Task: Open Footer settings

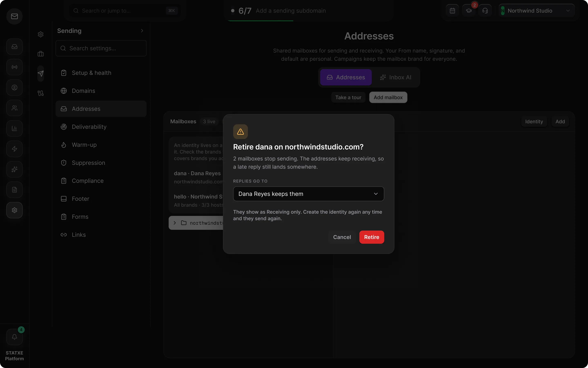Action: coord(101,199)
